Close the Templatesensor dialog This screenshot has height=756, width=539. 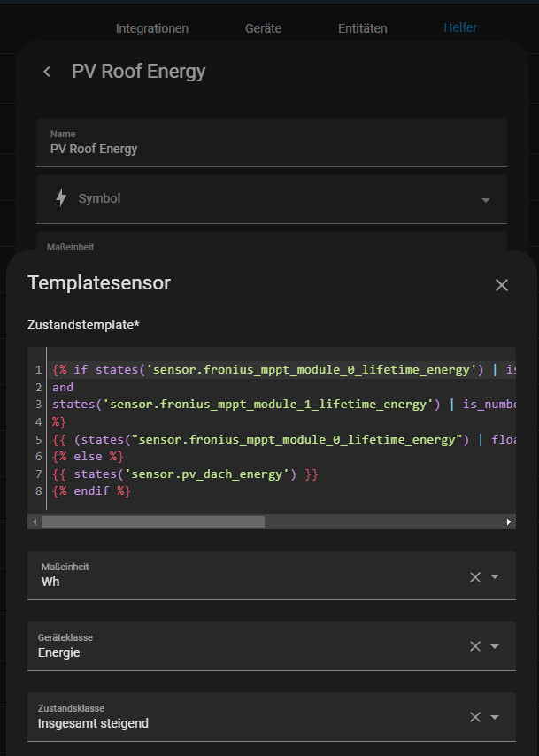pos(502,284)
